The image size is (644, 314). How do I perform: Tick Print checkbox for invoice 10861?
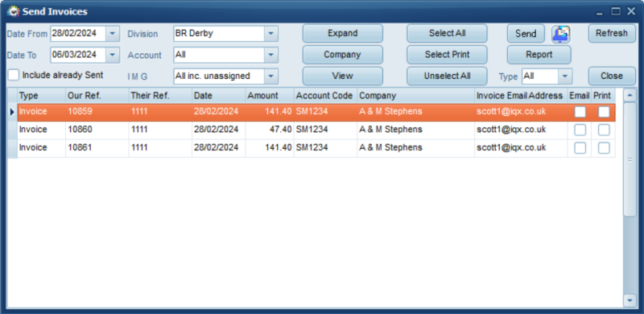tap(604, 148)
